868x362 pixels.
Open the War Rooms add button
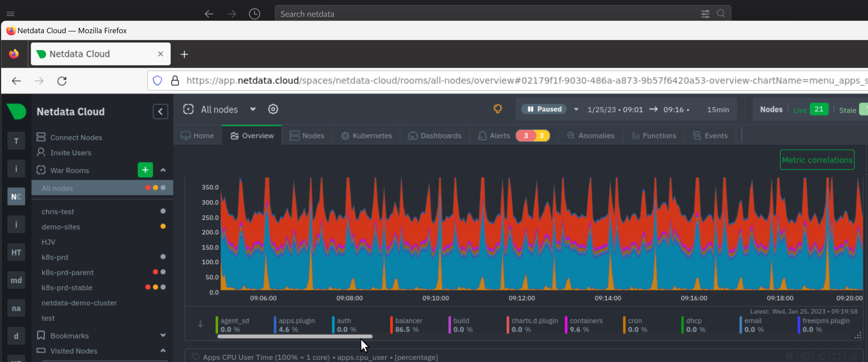click(145, 170)
